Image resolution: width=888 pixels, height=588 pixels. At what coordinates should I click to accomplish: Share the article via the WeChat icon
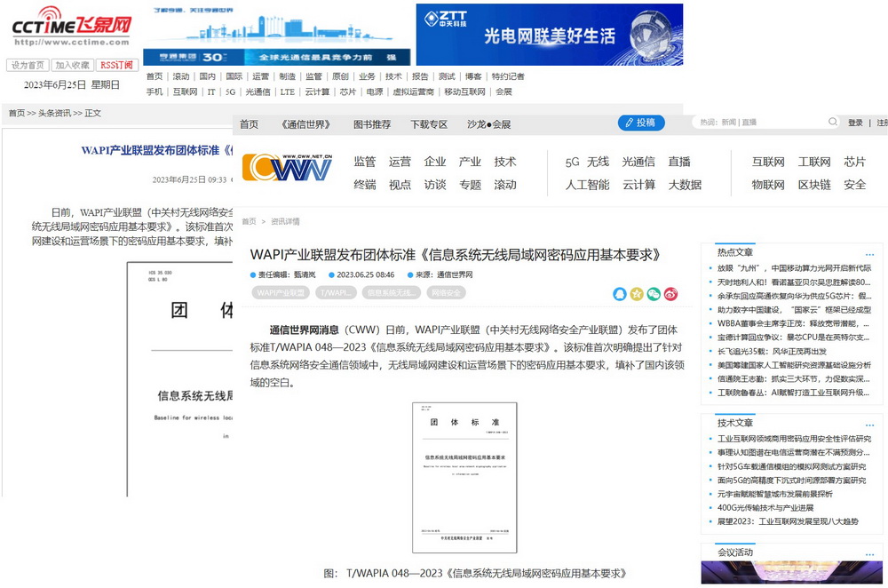654,294
